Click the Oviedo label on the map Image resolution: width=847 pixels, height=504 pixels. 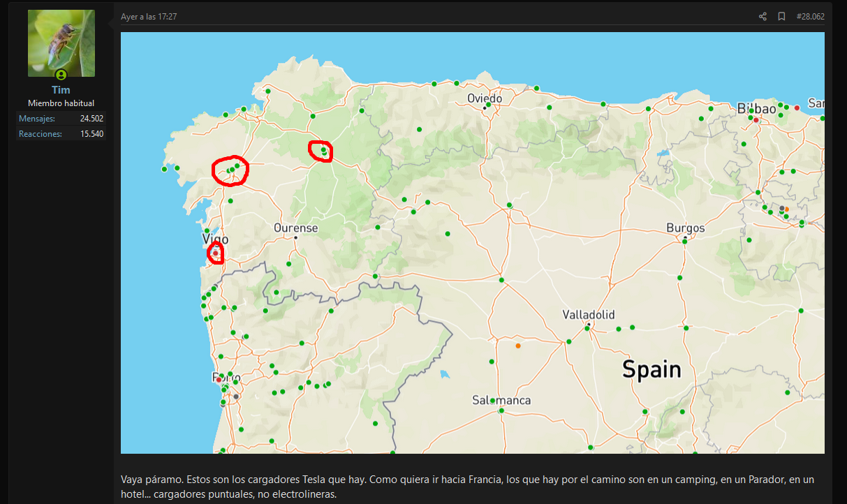coord(485,98)
